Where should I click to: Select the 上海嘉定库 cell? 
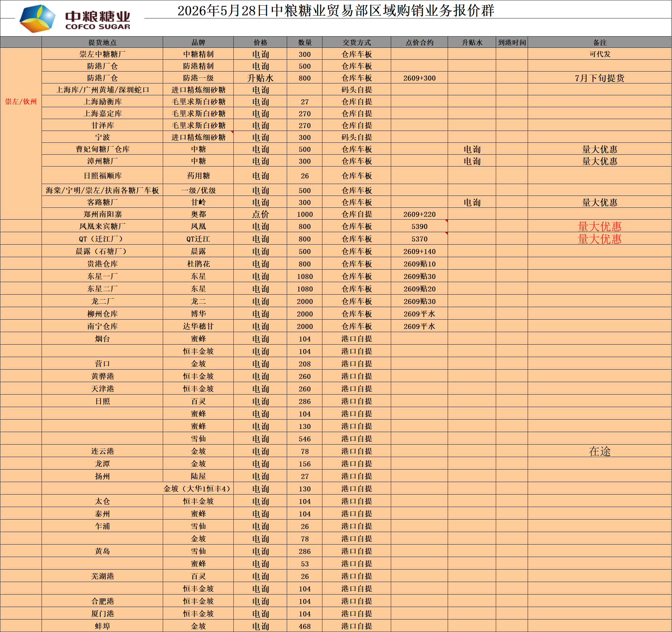102,113
